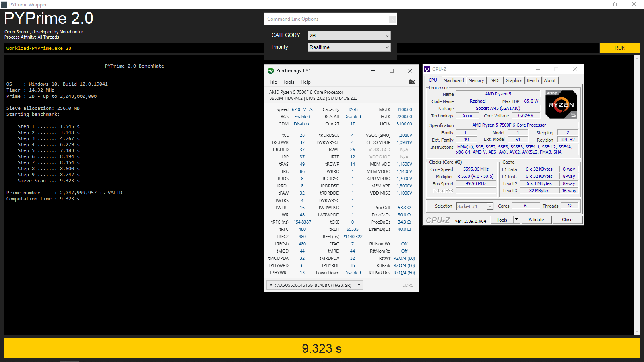Viewport: 644px width, 362px height.
Task: Switch to the Mainboard tab in CPU-Z
Action: click(454, 80)
